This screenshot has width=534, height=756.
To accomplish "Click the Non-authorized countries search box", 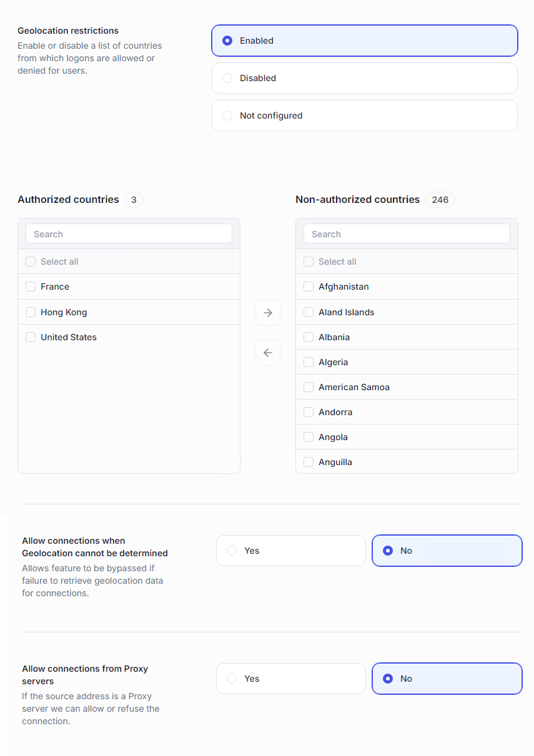I will [x=407, y=234].
